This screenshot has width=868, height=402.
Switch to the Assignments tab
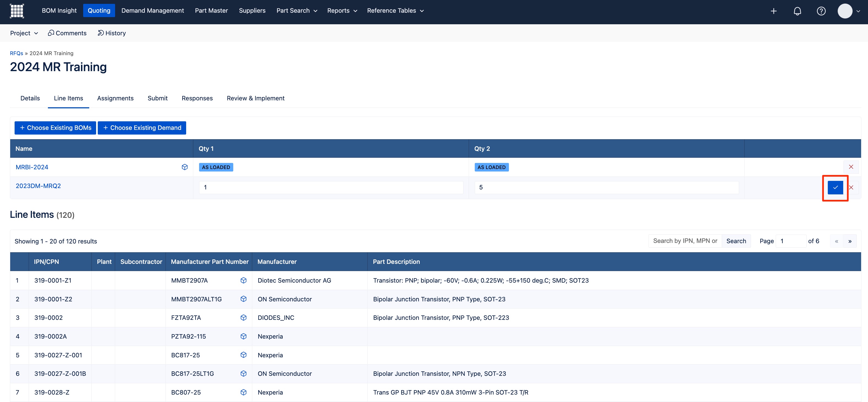tap(115, 98)
